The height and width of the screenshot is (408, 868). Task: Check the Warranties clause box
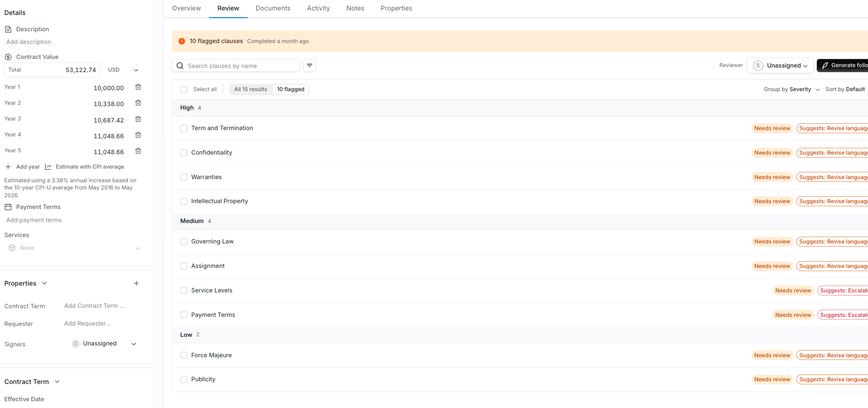click(x=184, y=177)
